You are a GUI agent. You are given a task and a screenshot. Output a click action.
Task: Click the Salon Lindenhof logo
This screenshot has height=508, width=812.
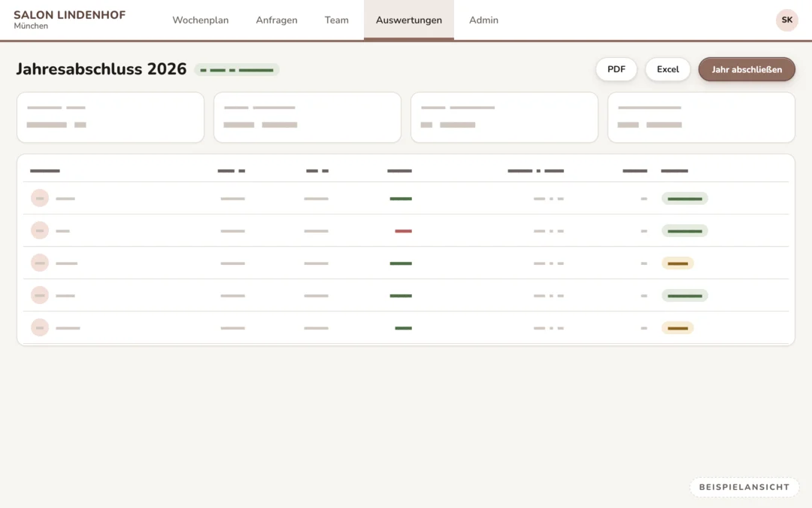69,20
